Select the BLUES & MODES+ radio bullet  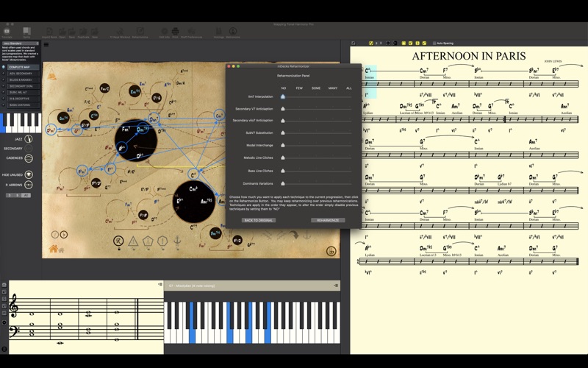click(4, 80)
